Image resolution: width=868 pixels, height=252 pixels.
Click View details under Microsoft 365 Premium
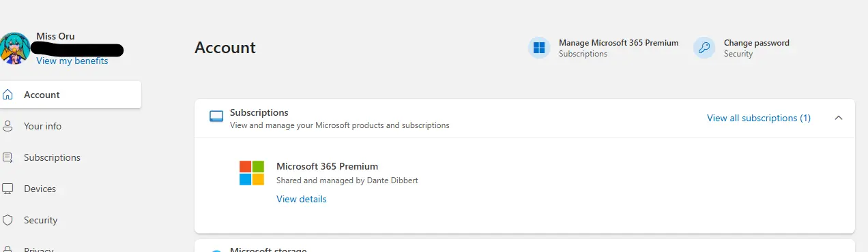[302, 199]
